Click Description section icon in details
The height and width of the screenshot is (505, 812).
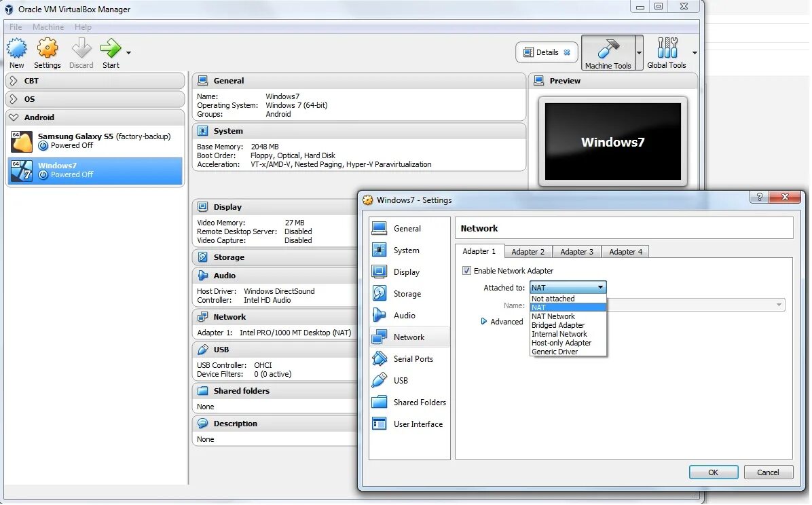point(203,424)
